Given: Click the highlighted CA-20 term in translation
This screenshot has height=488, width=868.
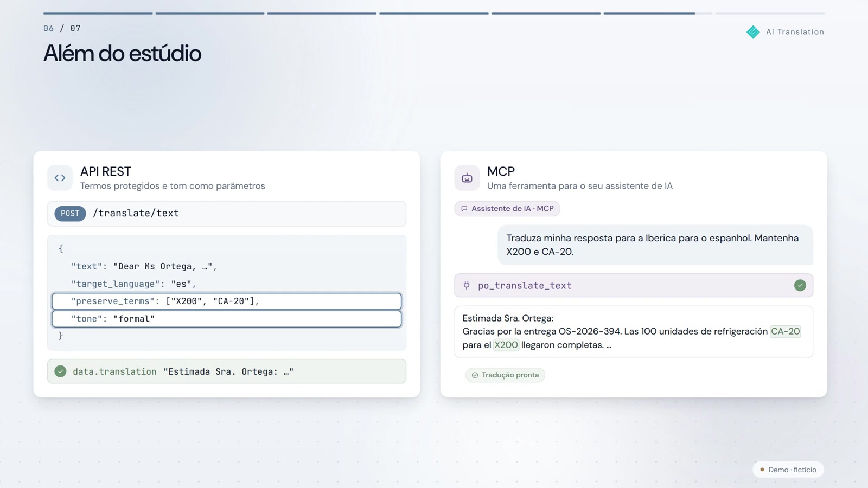Looking at the screenshot, I should (785, 331).
